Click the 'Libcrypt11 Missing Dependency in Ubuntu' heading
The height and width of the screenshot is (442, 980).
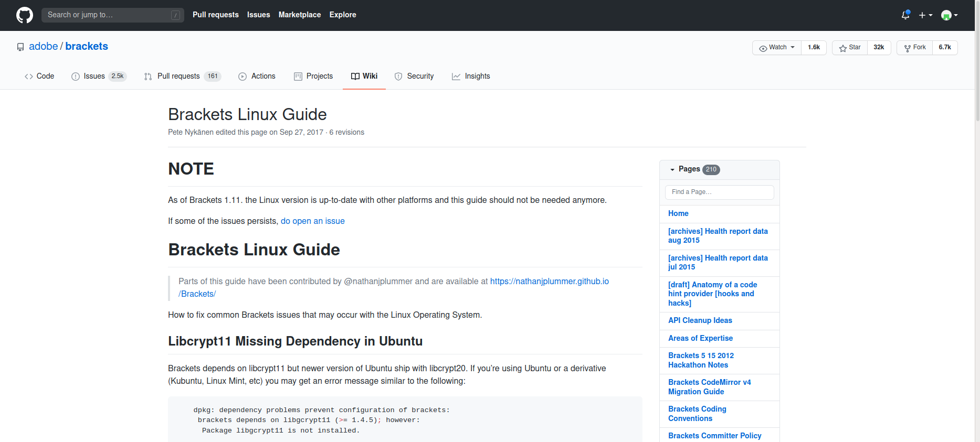point(296,341)
